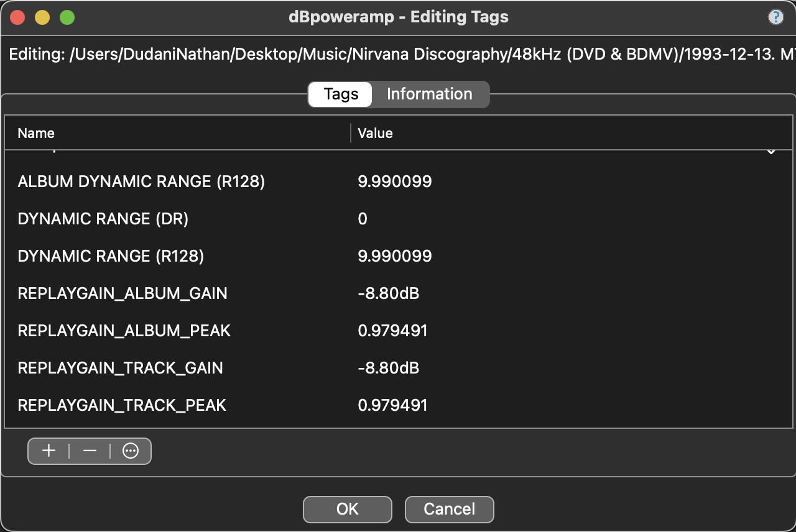This screenshot has height=532, width=796.
Task: Select REPLAYGAIN_TRACK_GAIN tag name
Action: (x=121, y=369)
